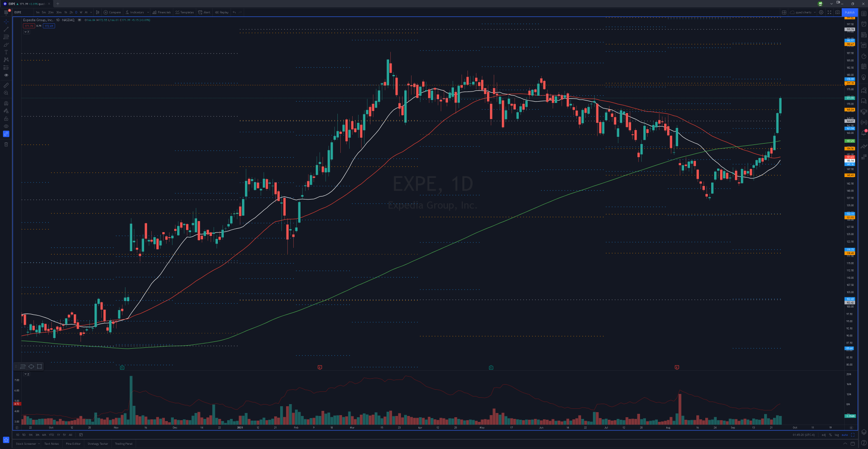Toggle auto scale on price axis
This screenshot has height=449, width=868.
(x=844, y=435)
